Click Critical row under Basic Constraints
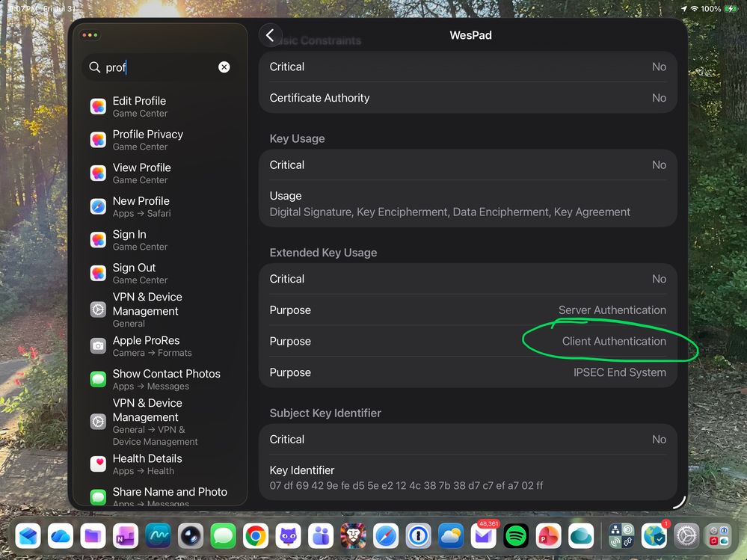 (x=468, y=67)
